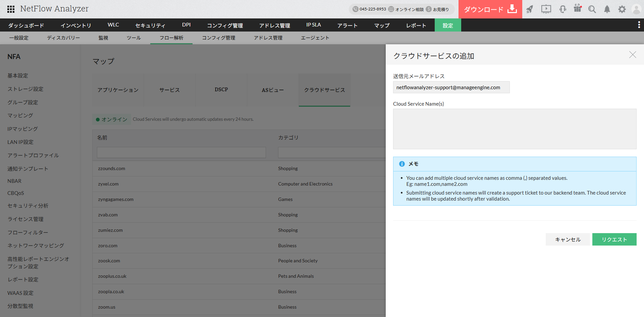Open the インベントリ menu
This screenshot has height=317, width=644.
pos(76,25)
